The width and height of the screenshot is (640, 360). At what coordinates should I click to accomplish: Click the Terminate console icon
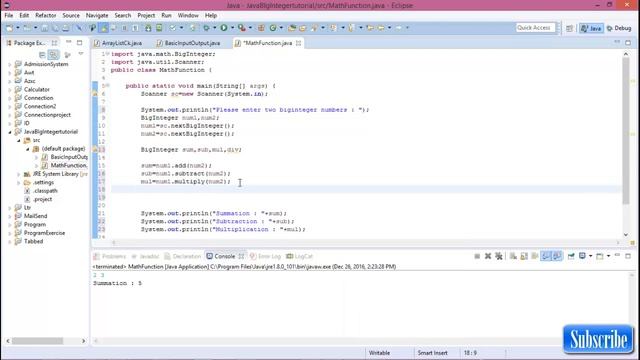pyautogui.click(x=477, y=256)
